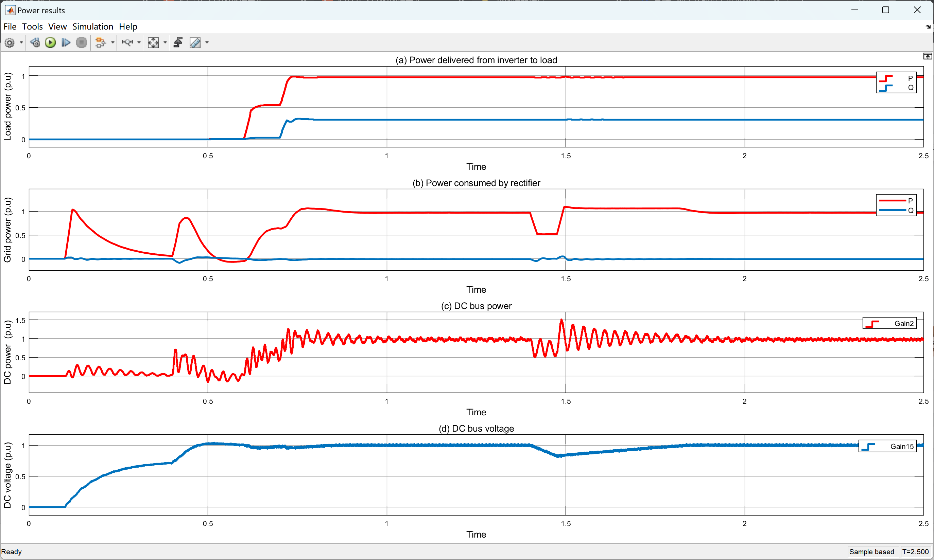Click the Stop simulation button
The image size is (934, 560).
(x=81, y=43)
